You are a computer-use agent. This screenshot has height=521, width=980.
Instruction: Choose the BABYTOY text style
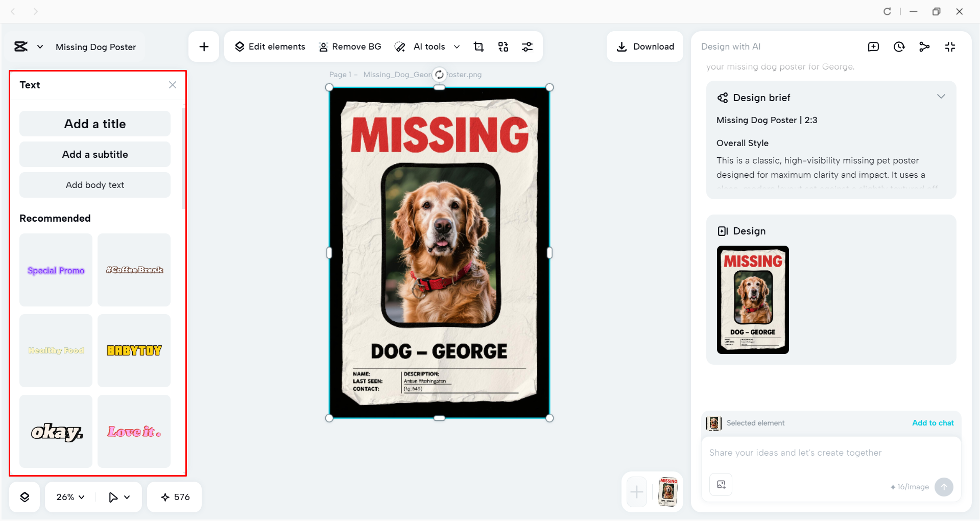tap(134, 350)
